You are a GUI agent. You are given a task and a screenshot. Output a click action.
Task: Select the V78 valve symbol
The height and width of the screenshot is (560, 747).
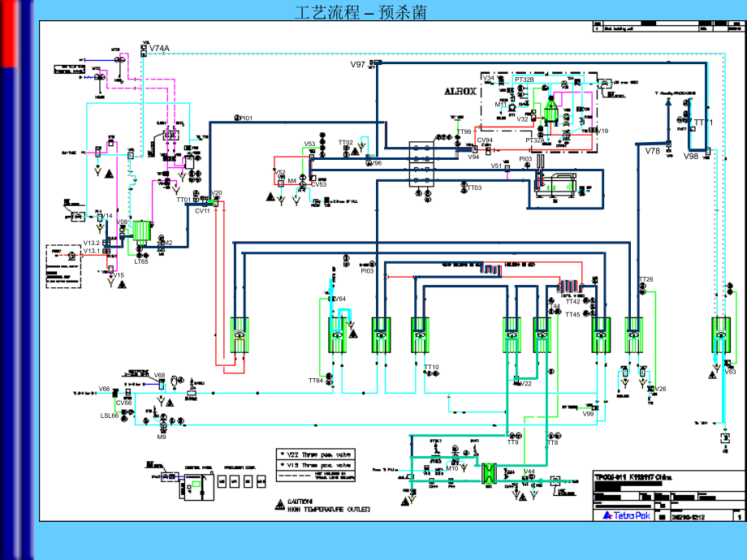coord(667,145)
